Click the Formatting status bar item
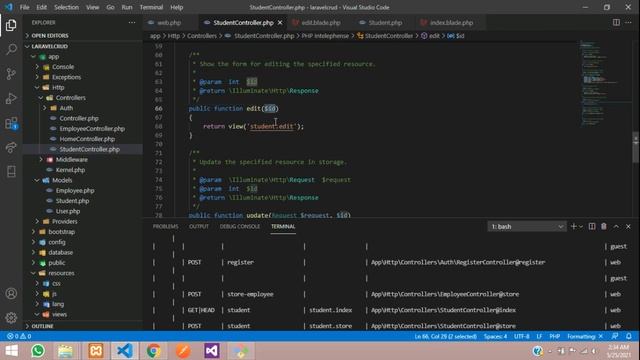Screen dimensions: 640x360 584,336
